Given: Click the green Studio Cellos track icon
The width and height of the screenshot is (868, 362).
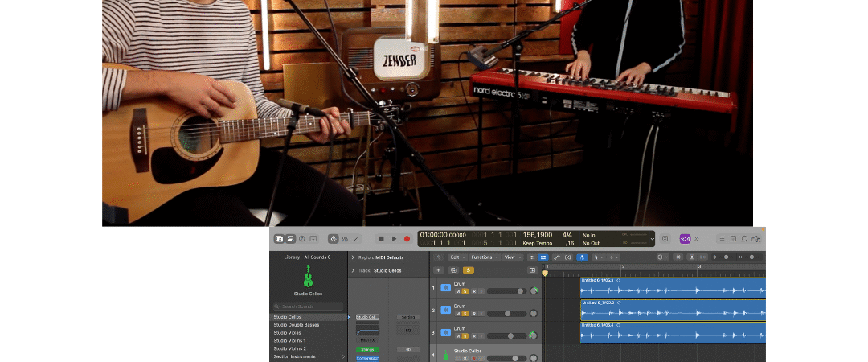Looking at the screenshot, I should pos(445,354).
